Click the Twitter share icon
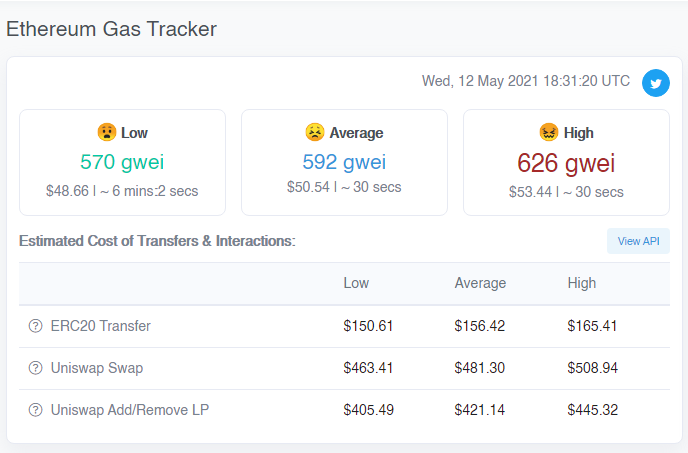The height and width of the screenshot is (453, 688). (656, 83)
